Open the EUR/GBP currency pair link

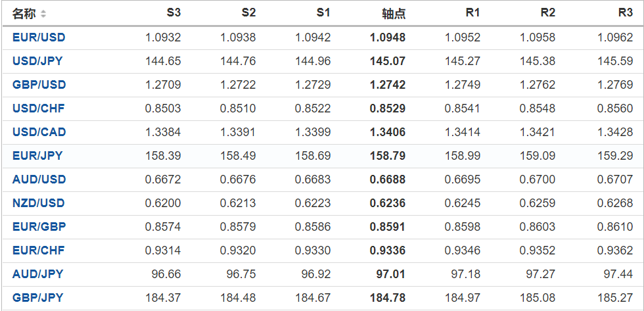coord(39,227)
